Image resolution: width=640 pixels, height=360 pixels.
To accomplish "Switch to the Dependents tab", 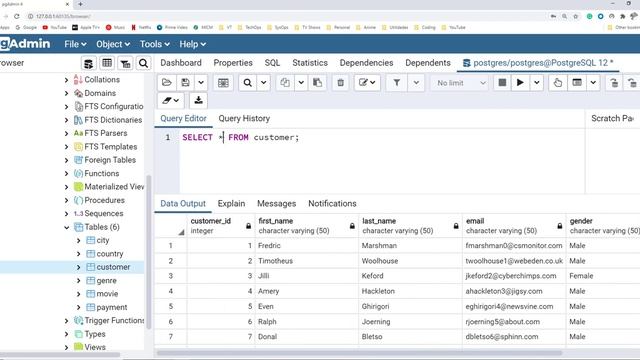I will pyautogui.click(x=428, y=63).
